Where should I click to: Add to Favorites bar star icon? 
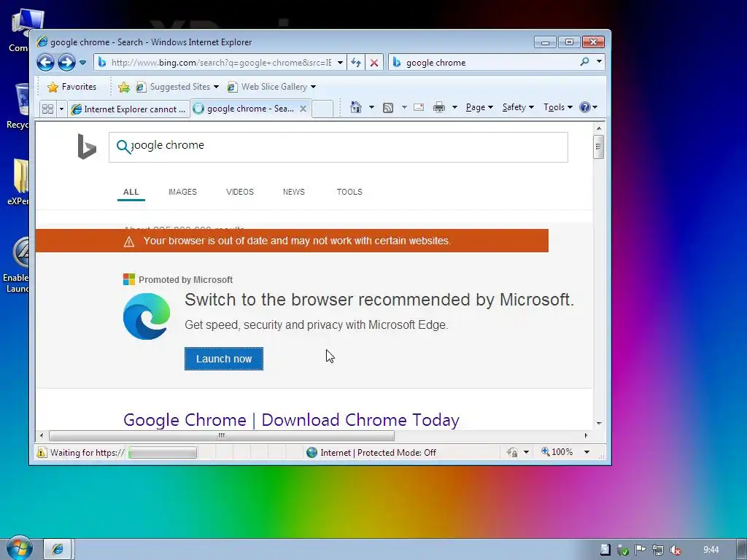[124, 87]
